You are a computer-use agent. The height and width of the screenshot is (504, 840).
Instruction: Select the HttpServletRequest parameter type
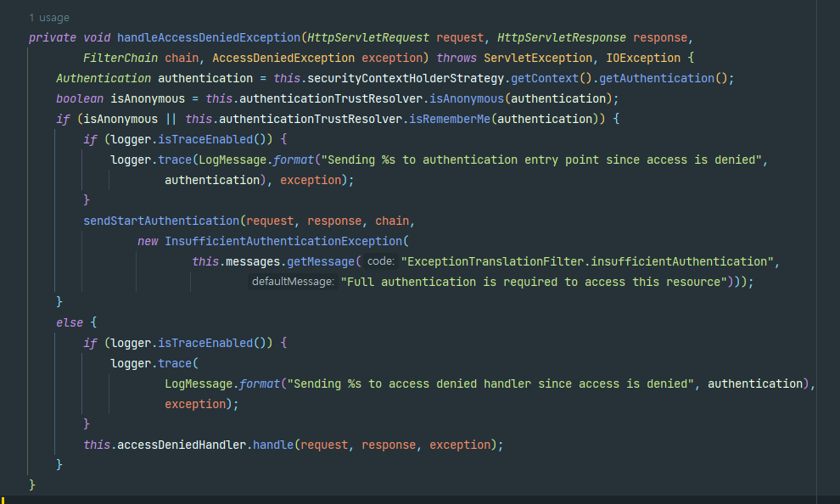[368, 38]
